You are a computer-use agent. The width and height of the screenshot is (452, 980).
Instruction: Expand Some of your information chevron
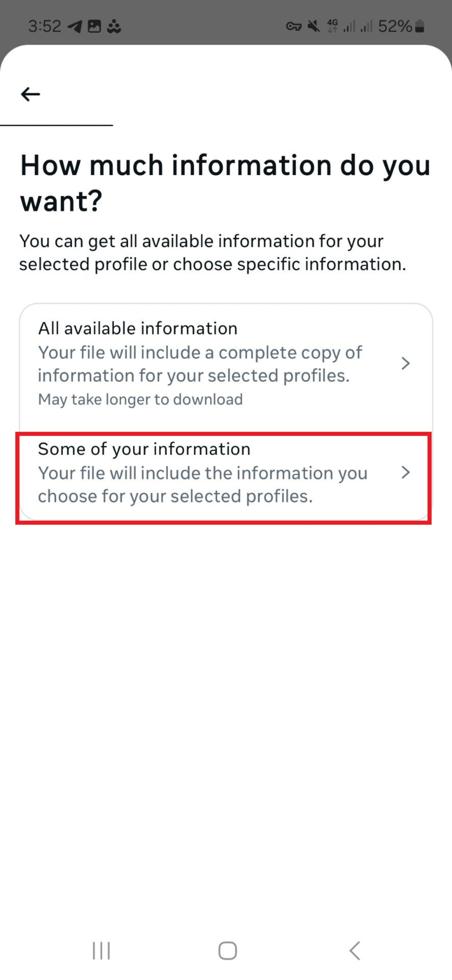(x=406, y=472)
